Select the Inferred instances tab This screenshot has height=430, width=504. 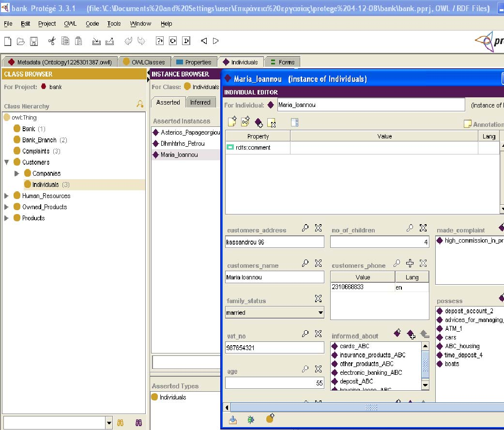coord(200,103)
